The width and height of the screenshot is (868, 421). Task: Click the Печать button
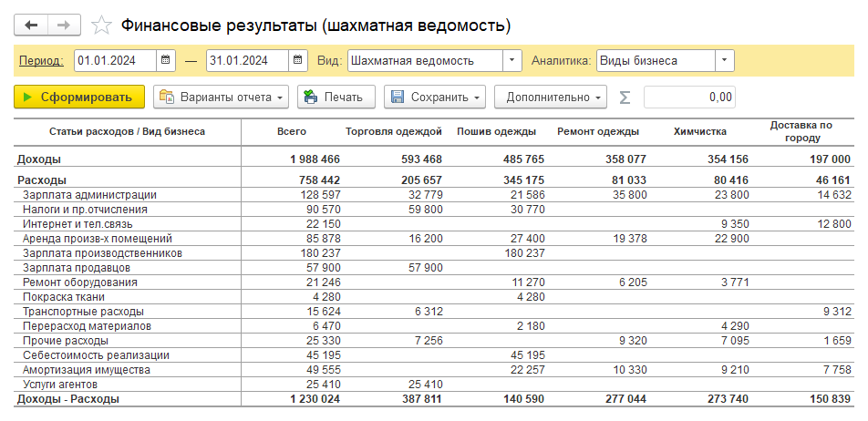tap(336, 97)
